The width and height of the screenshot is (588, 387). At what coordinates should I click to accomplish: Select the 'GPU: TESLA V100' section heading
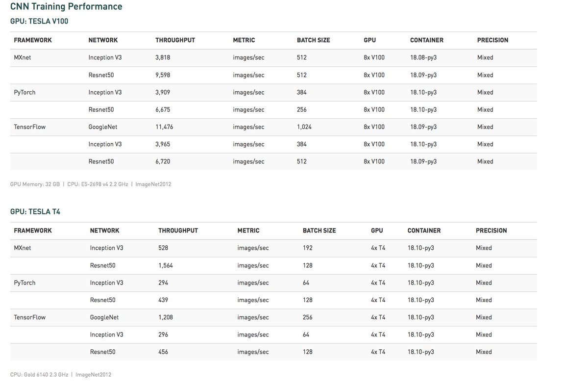point(39,21)
